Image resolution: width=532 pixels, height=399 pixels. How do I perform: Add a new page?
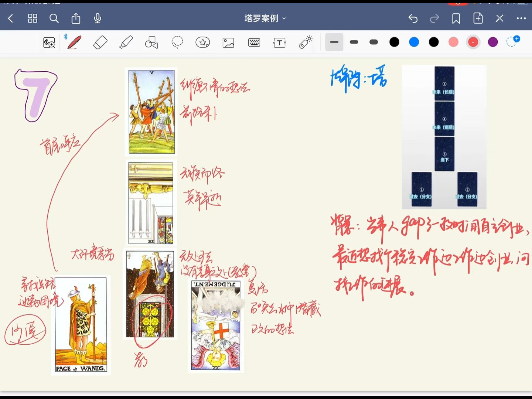(478, 18)
